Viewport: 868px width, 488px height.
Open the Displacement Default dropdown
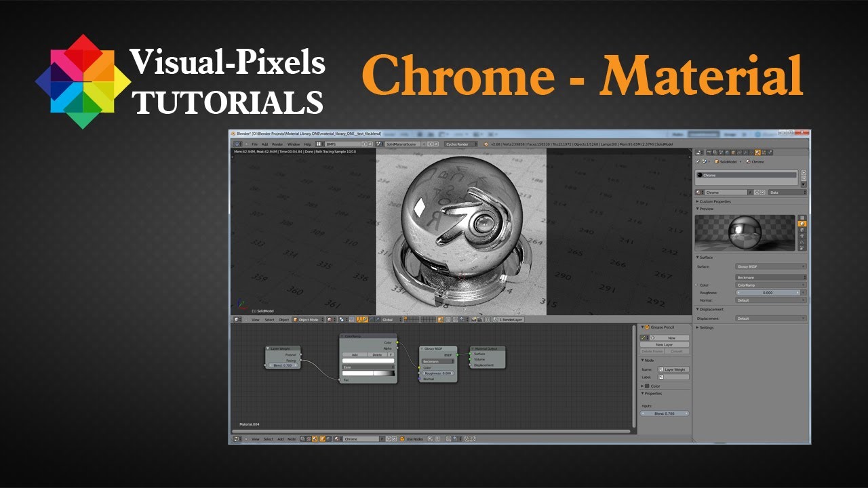pyautogui.click(x=772, y=318)
